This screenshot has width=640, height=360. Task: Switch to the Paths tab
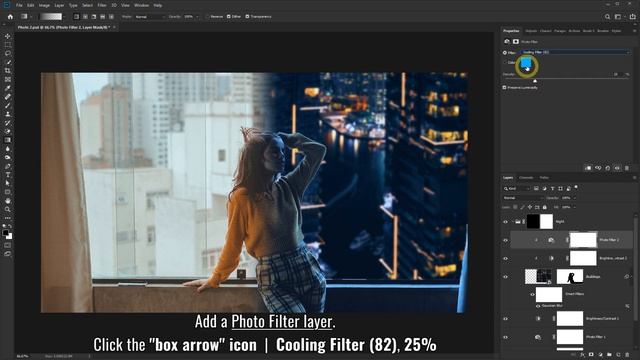pos(544,178)
